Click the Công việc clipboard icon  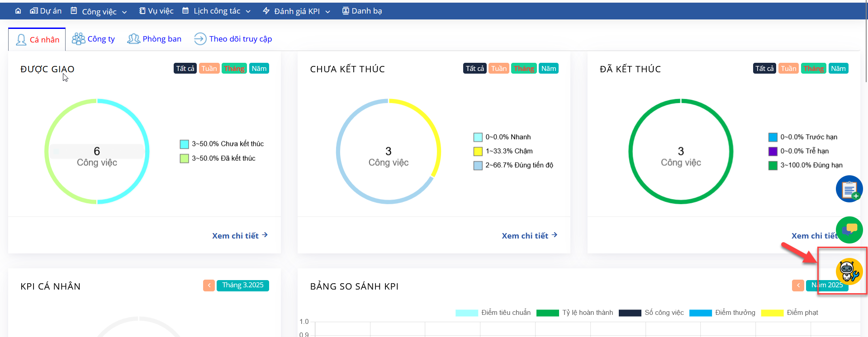pos(74,11)
